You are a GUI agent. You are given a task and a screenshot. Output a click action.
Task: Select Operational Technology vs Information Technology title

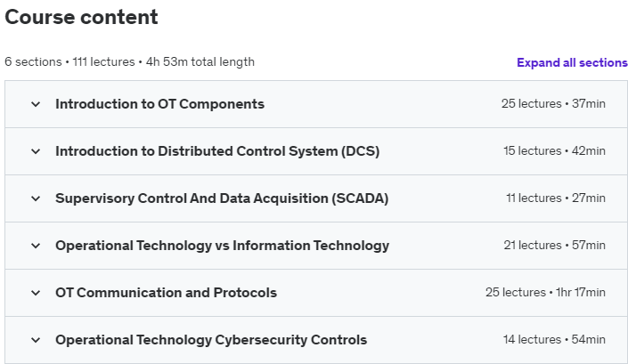click(222, 246)
